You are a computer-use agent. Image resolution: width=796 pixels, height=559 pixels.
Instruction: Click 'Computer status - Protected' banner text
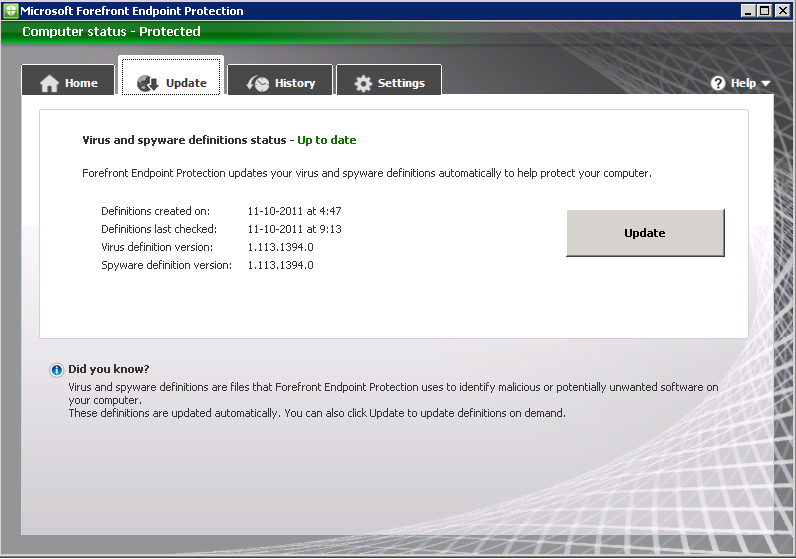coord(111,31)
